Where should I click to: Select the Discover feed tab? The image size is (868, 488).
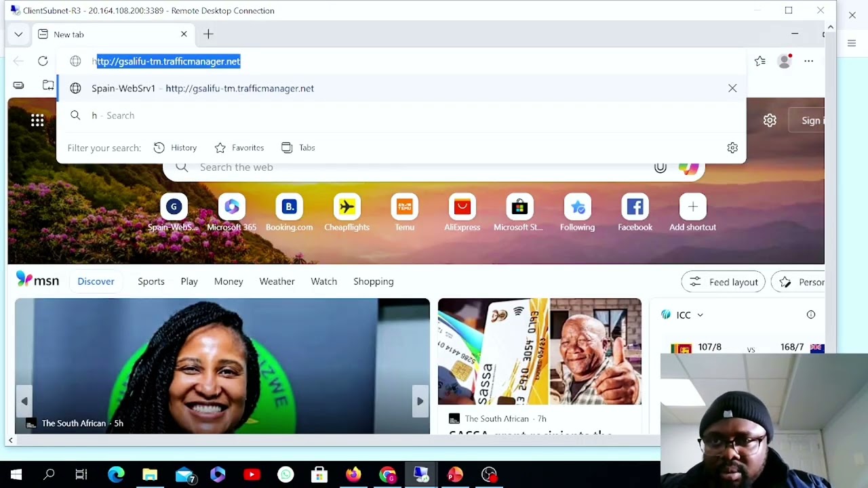point(96,281)
